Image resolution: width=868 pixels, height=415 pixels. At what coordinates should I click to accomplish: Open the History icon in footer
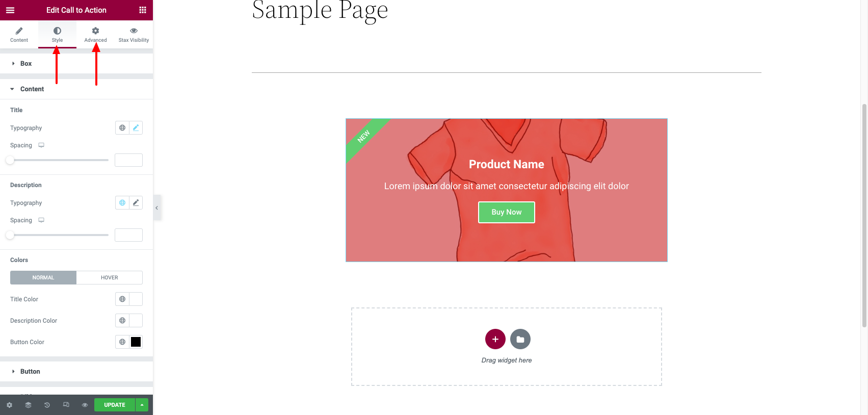47,405
